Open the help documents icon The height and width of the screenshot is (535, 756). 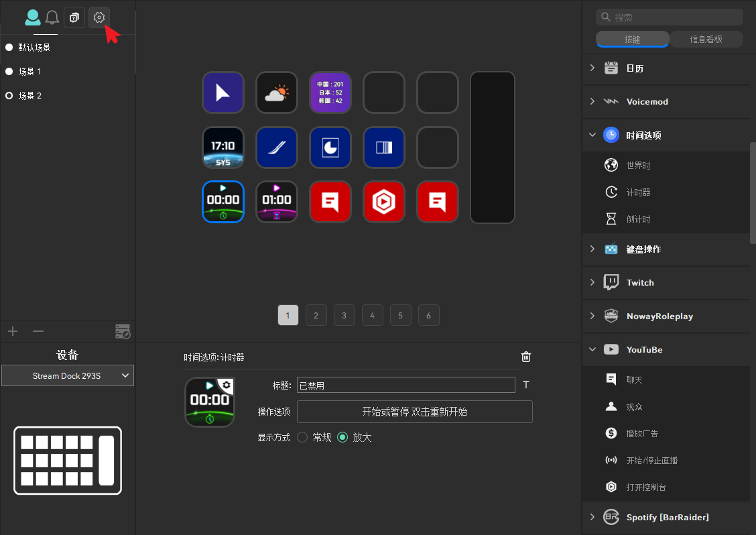[74, 17]
